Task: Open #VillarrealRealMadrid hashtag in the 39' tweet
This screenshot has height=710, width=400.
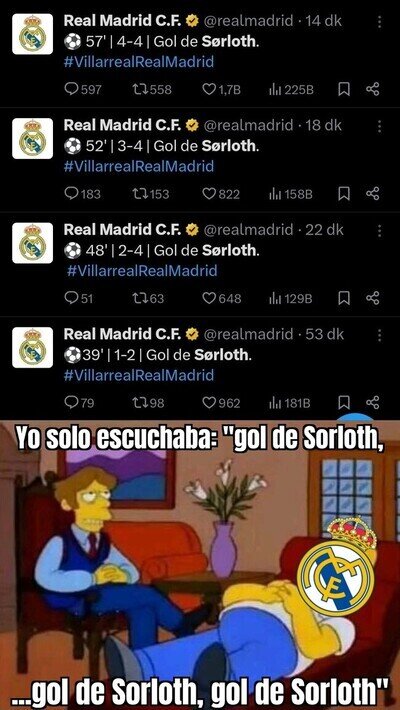Action: pyautogui.click(x=139, y=375)
